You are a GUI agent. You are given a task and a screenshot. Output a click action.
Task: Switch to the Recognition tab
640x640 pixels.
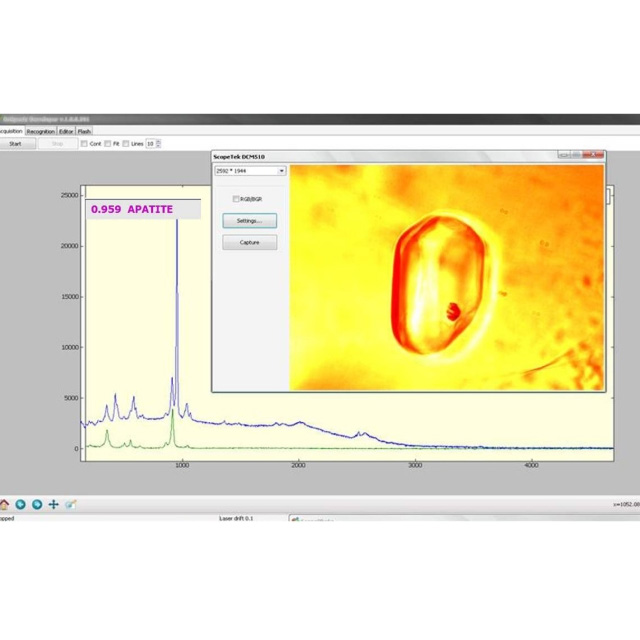point(41,131)
